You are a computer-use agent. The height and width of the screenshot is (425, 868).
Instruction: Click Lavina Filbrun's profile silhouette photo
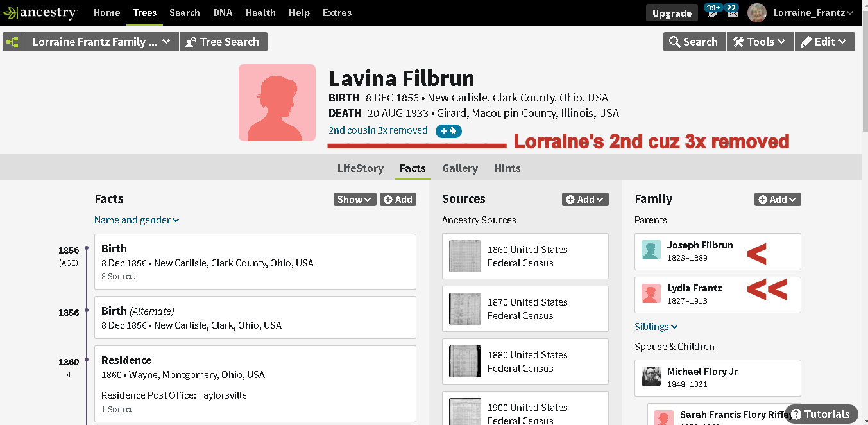[277, 103]
